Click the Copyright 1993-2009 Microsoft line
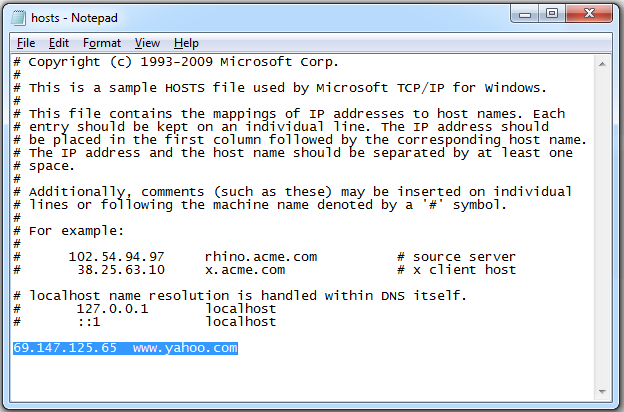 [x=176, y=62]
